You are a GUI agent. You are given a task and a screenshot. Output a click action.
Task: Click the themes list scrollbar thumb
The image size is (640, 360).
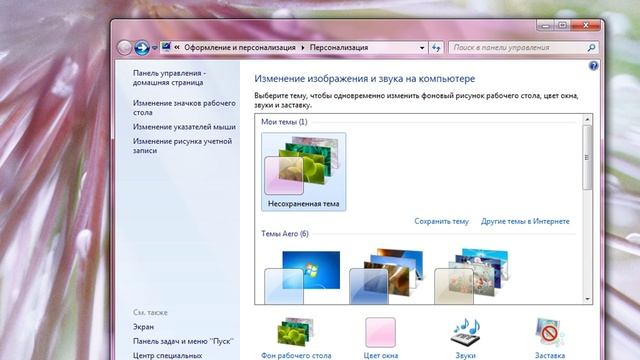pyautogui.click(x=587, y=158)
